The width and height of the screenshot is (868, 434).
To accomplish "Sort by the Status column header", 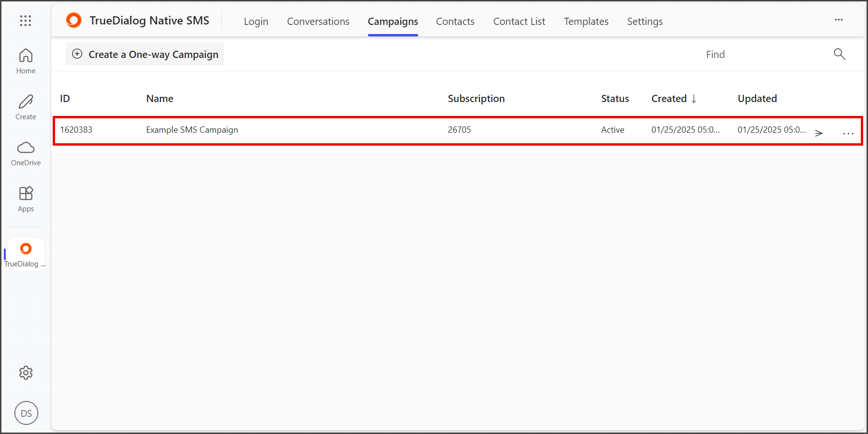I will point(615,99).
